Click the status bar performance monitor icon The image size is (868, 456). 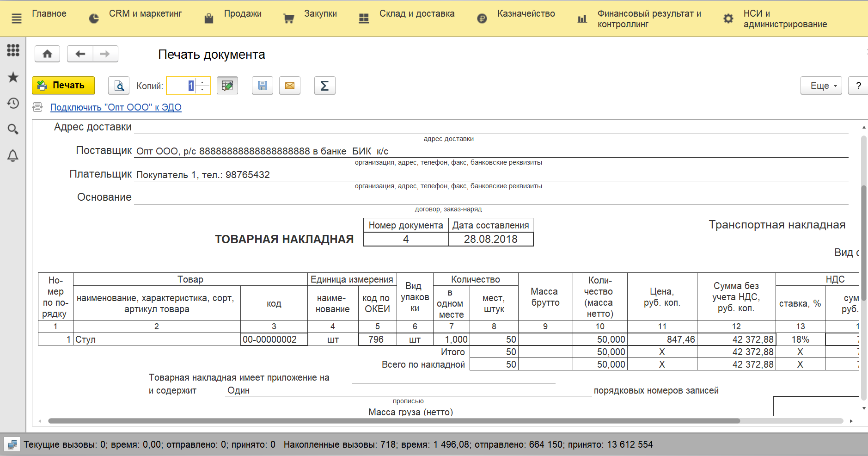pyautogui.click(x=12, y=444)
